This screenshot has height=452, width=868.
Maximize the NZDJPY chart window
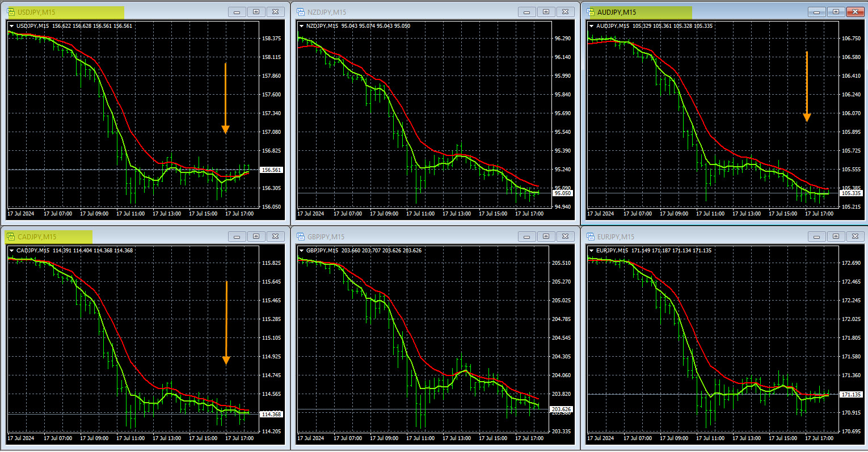coord(546,12)
